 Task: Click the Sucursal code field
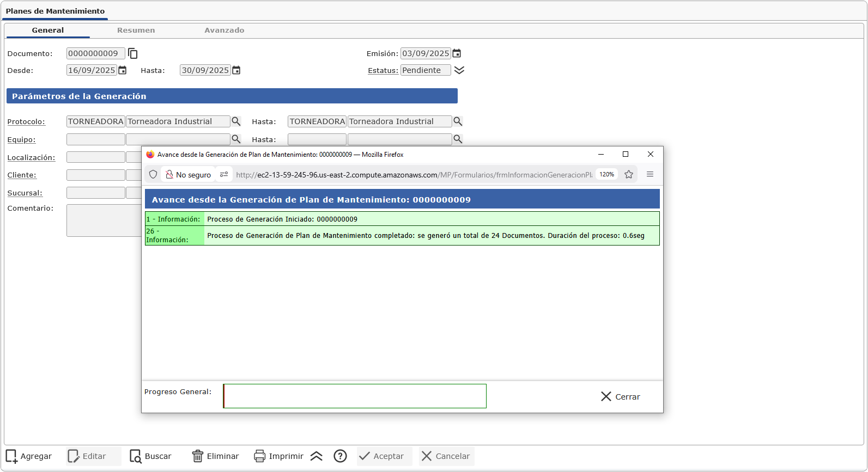pyautogui.click(x=96, y=193)
